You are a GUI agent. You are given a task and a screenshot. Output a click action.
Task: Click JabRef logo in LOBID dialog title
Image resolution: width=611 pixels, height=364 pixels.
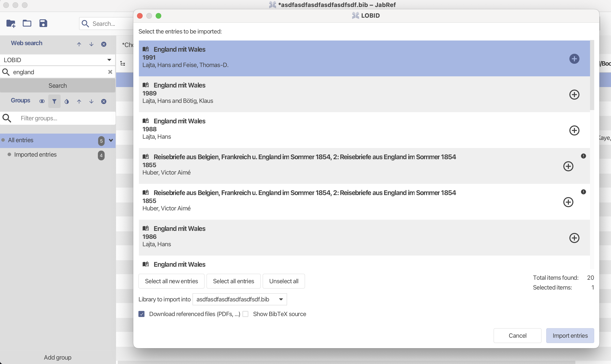tap(355, 15)
